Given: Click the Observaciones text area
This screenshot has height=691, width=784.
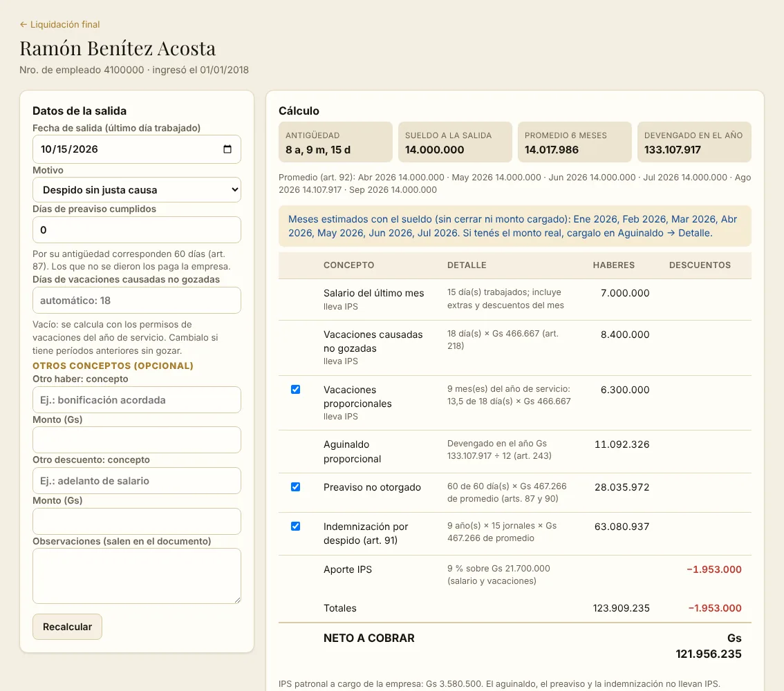Looking at the screenshot, I should coord(136,576).
